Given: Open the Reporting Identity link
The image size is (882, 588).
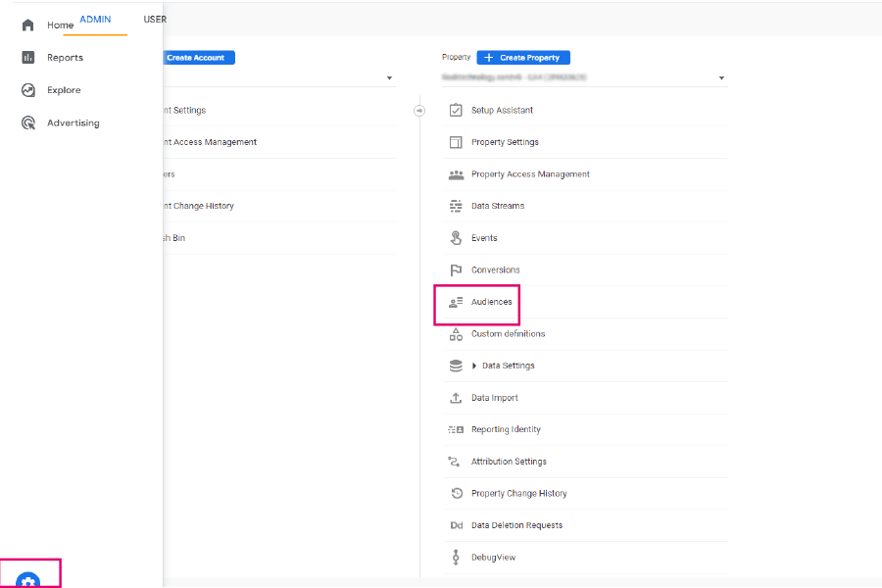Looking at the screenshot, I should pos(506,429).
